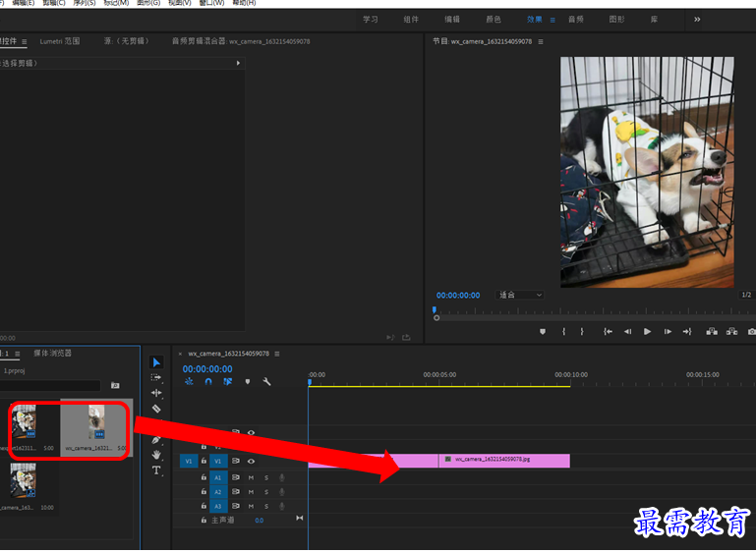The image size is (756, 553).
Task: Click the Mark In button
Action: pos(563,331)
